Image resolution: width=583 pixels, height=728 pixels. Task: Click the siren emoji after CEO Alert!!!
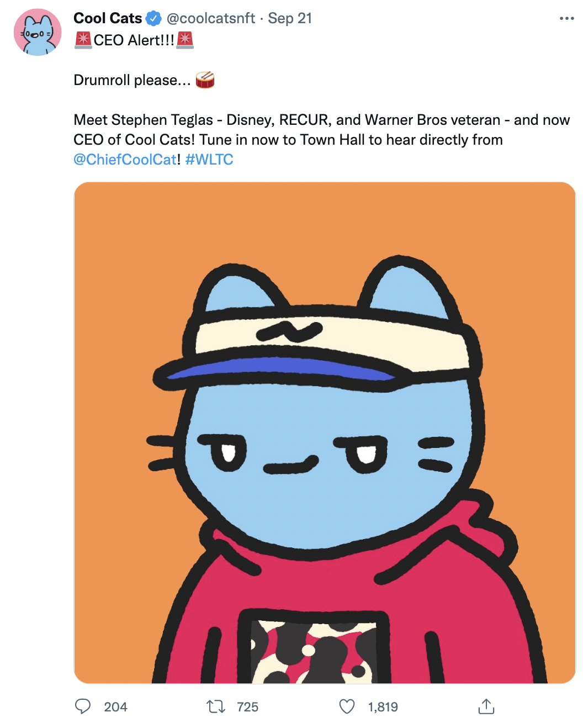(185, 40)
